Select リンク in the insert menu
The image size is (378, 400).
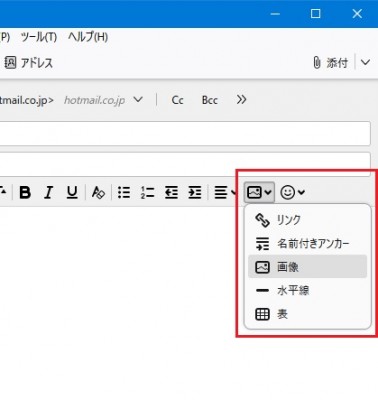click(307, 220)
